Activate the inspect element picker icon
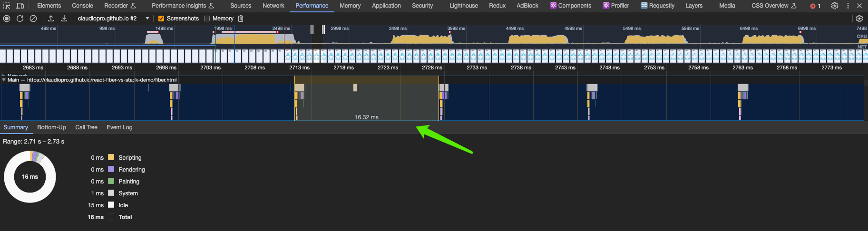The height and width of the screenshot is (231, 868). [x=7, y=6]
